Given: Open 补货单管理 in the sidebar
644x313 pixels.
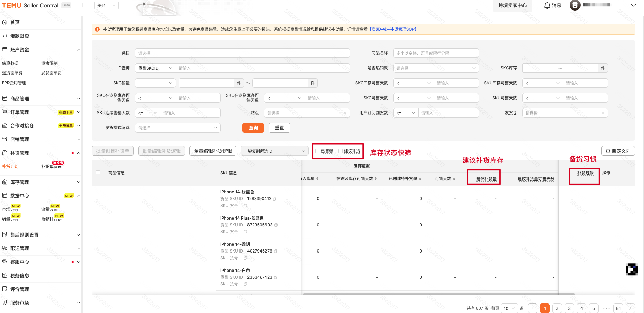Looking at the screenshot, I should [52, 167].
